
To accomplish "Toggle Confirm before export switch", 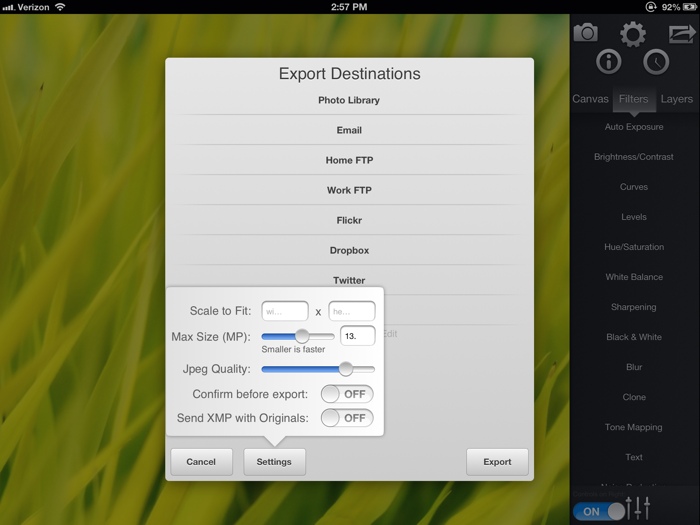I will coord(347,394).
